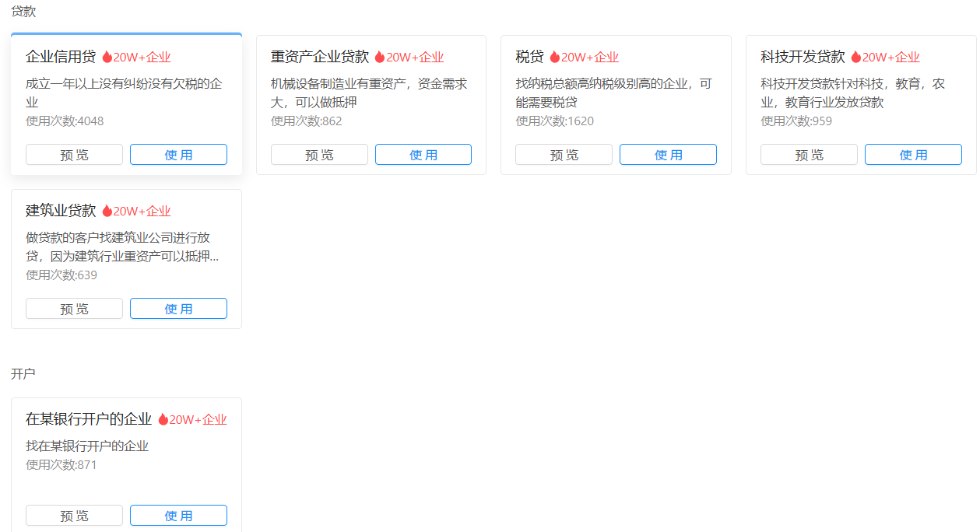Click the description starting 找纳税总额高纳税级别高

614,93
